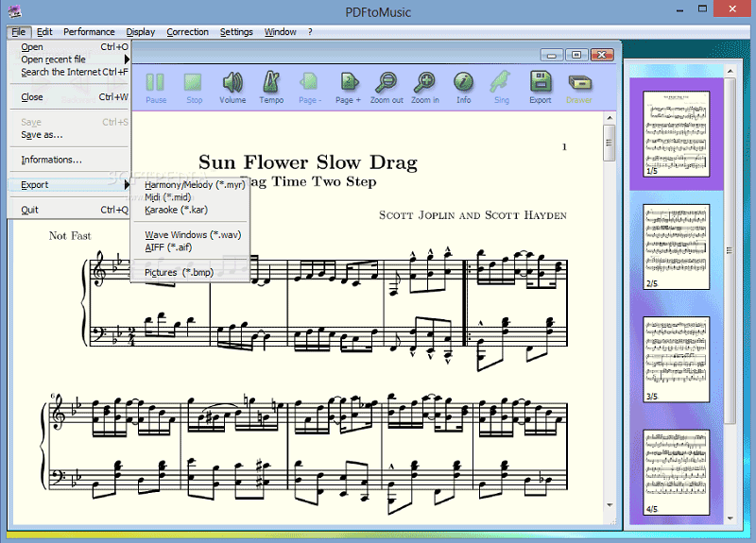Export as Midi (*.mid)
This screenshot has width=756, height=543.
point(191,197)
